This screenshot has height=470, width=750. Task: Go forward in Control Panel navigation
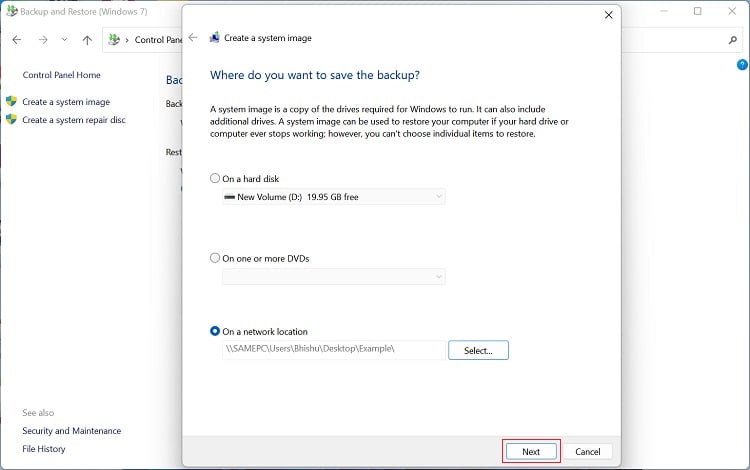[x=43, y=40]
